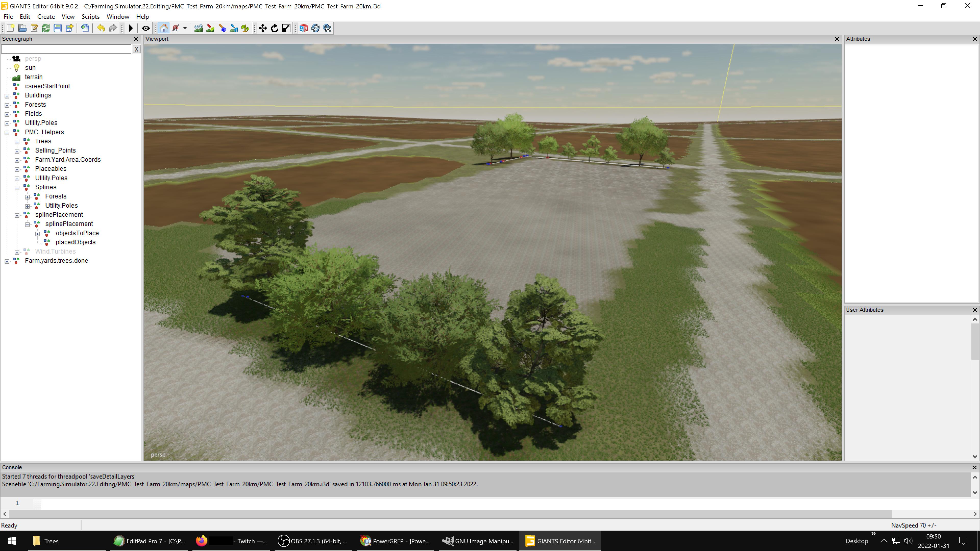
Task: Select the terrain detail texture paint icon
Action: pyautogui.click(x=210, y=28)
